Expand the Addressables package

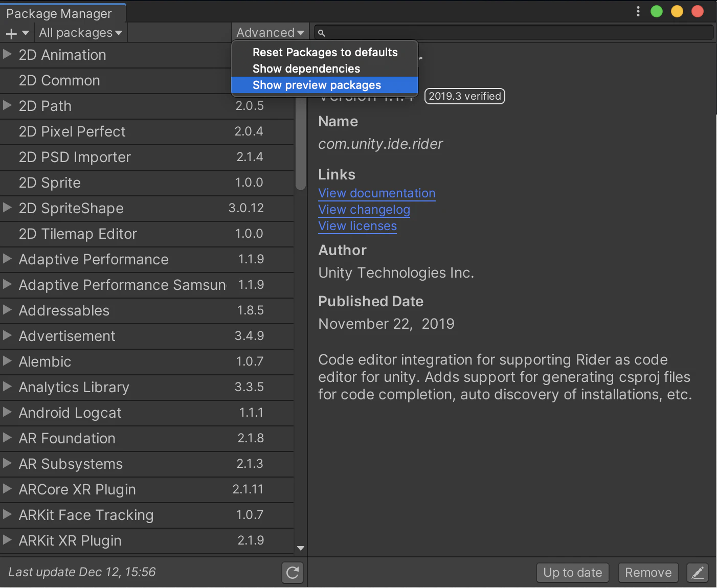click(7, 310)
